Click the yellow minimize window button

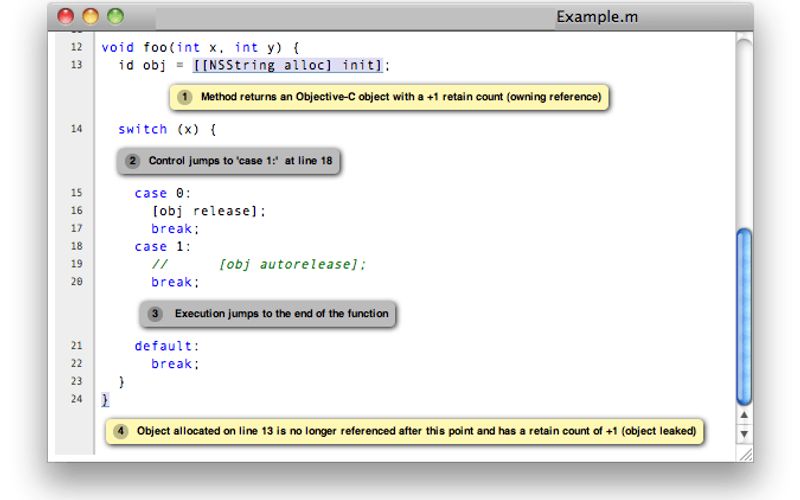tap(90, 16)
